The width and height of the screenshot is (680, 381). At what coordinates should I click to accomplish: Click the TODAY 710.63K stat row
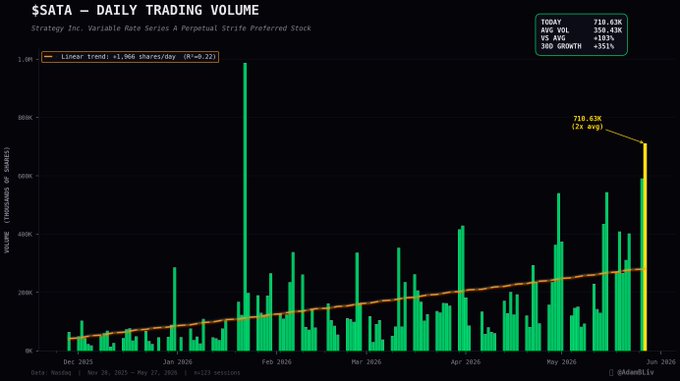point(581,22)
